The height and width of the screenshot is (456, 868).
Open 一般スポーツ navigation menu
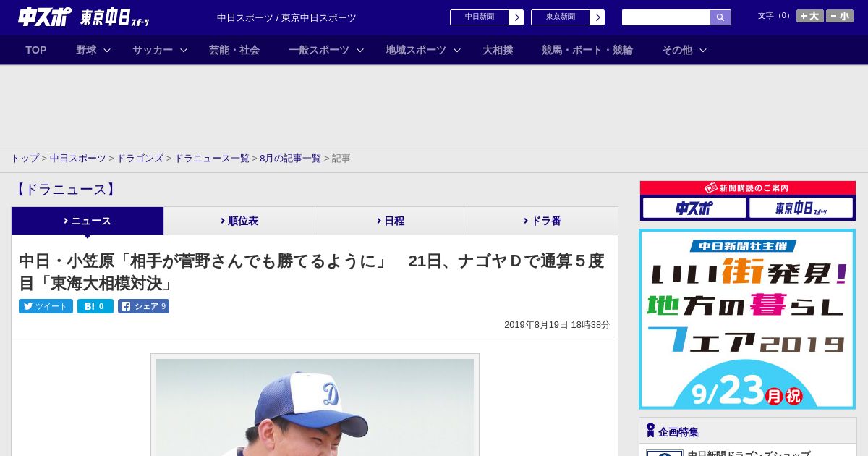(x=319, y=50)
